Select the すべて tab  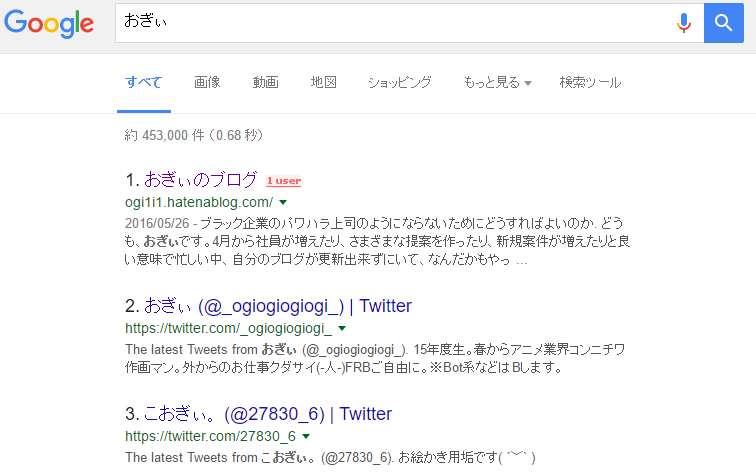click(144, 82)
